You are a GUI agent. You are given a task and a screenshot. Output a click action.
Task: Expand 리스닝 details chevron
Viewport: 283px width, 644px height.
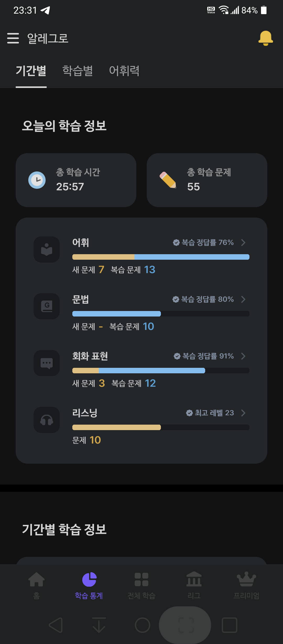(x=243, y=413)
